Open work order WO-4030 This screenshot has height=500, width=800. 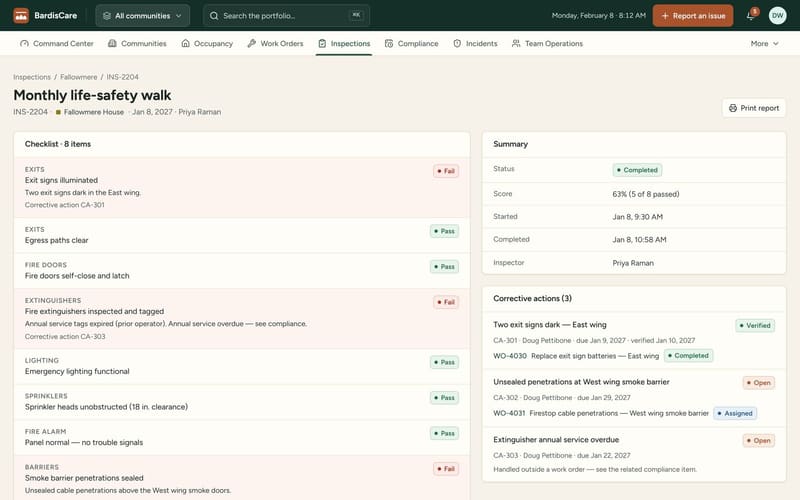(x=510, y=356)
